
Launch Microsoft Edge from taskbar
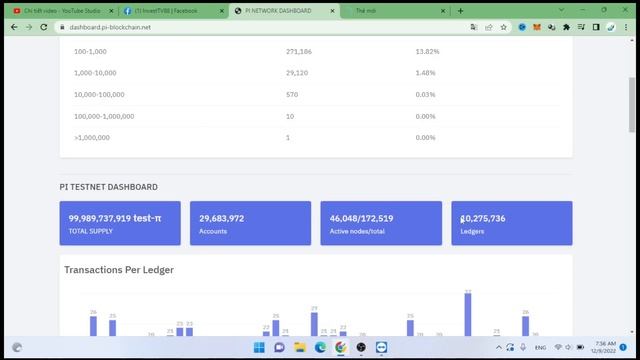pyautogui.click(x=320, y=347)
